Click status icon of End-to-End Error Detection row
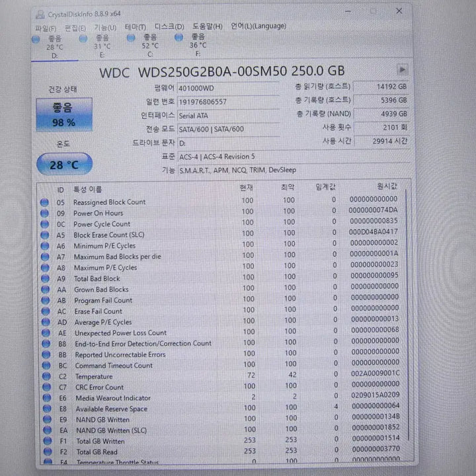Viewport: 476px width, 476px height. click(x=46, y=344)
